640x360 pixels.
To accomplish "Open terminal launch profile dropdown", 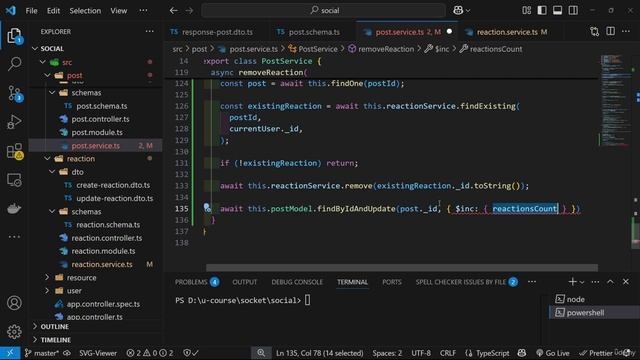I will tap(582, 282).
